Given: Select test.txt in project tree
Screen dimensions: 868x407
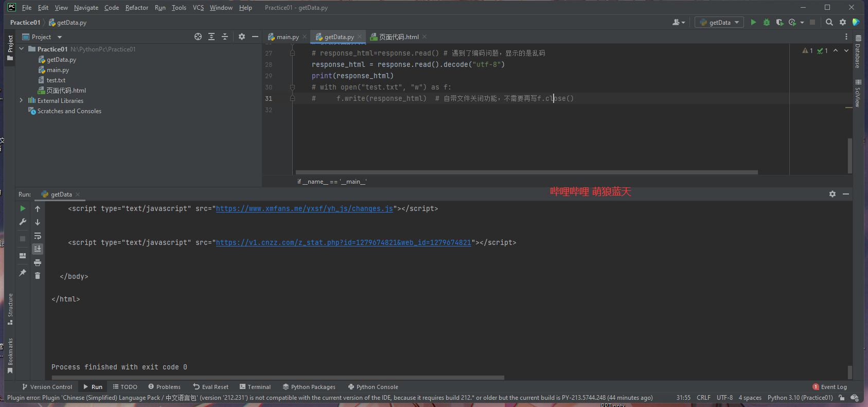Looking at the screenshot, I should click(56, 80).
